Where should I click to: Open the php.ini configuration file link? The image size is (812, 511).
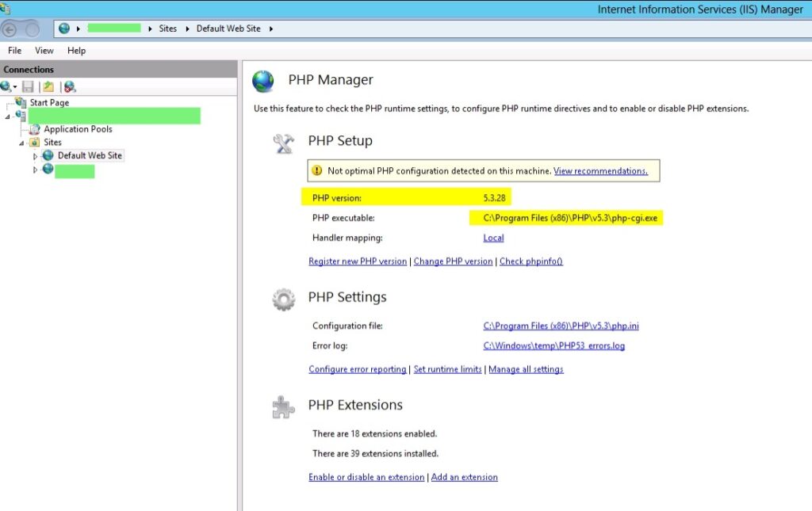(561, 326)
